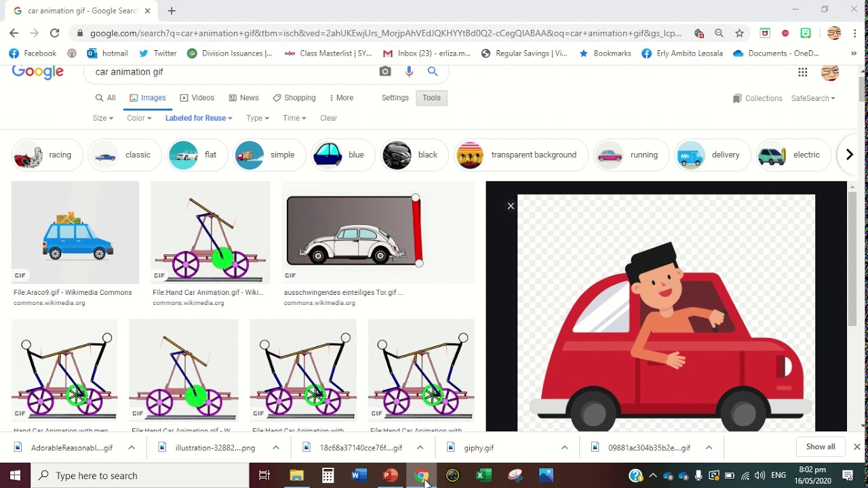Open search Settings

point(395,98)
